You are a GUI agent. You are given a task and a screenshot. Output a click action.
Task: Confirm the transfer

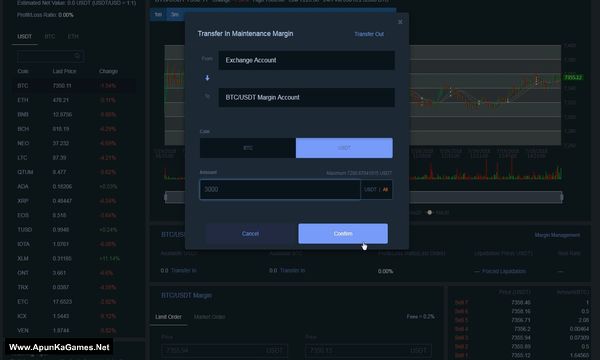click(343, 233)
